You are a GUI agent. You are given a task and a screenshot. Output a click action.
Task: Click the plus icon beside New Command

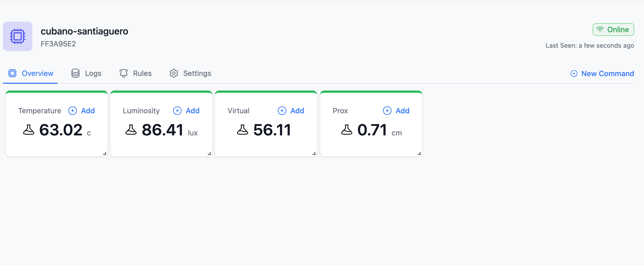pyautogui.click(x=574, y=73)
